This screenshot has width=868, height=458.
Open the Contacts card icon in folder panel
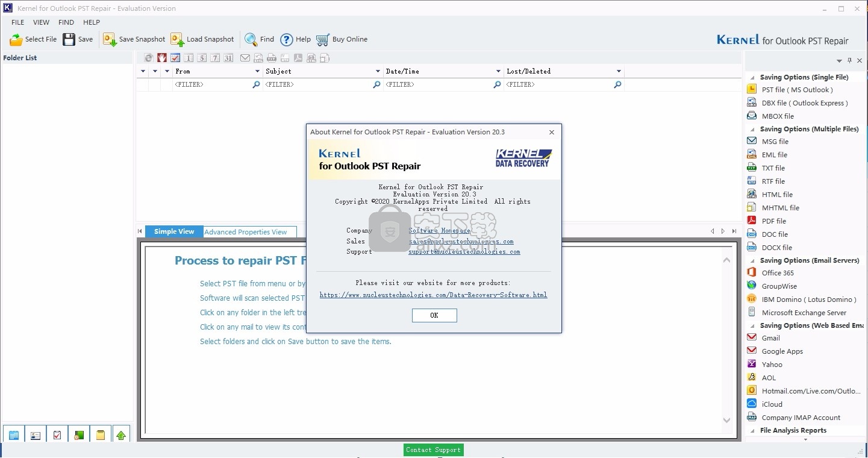coord(36,435)
